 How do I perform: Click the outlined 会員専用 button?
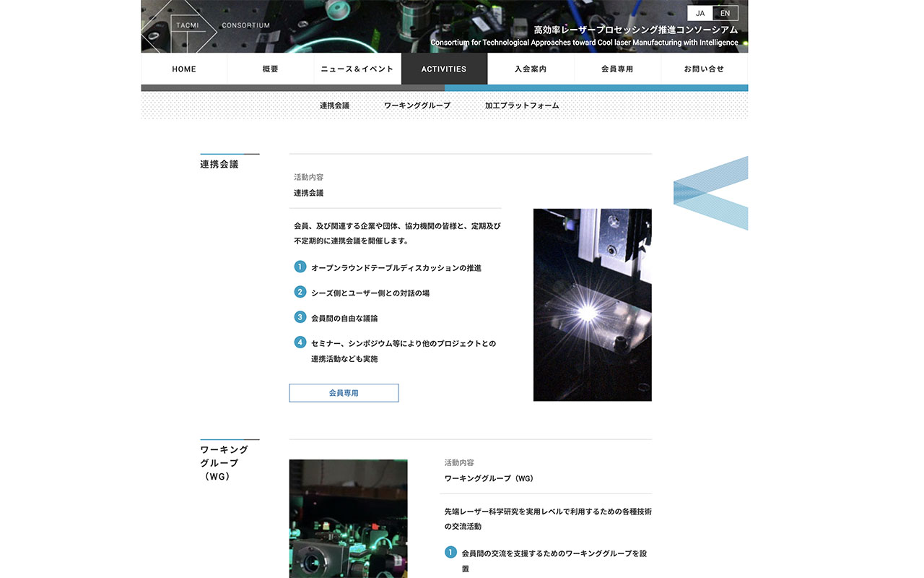(344, 393)
